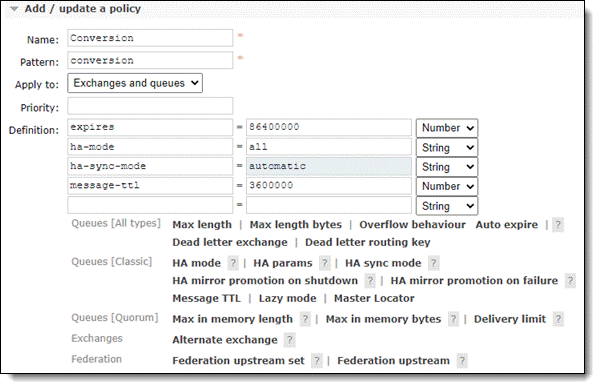Open help icon next to Auto expire

click(558, 225)
